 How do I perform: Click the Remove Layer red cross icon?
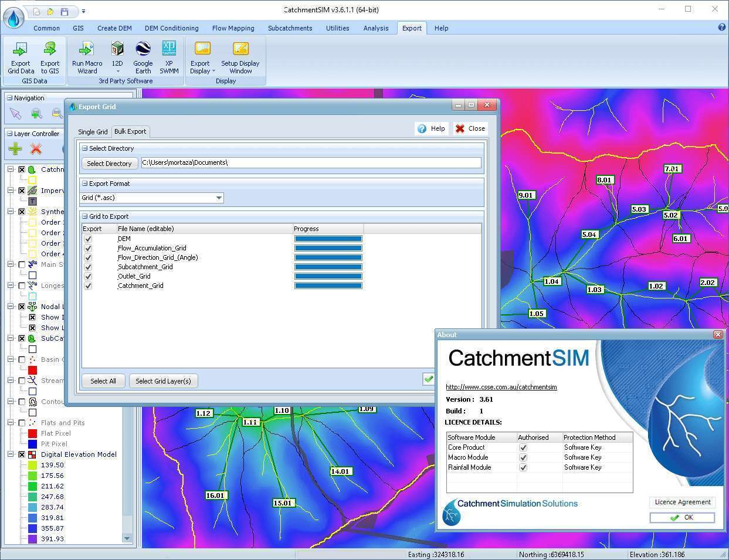click(36, 148)
